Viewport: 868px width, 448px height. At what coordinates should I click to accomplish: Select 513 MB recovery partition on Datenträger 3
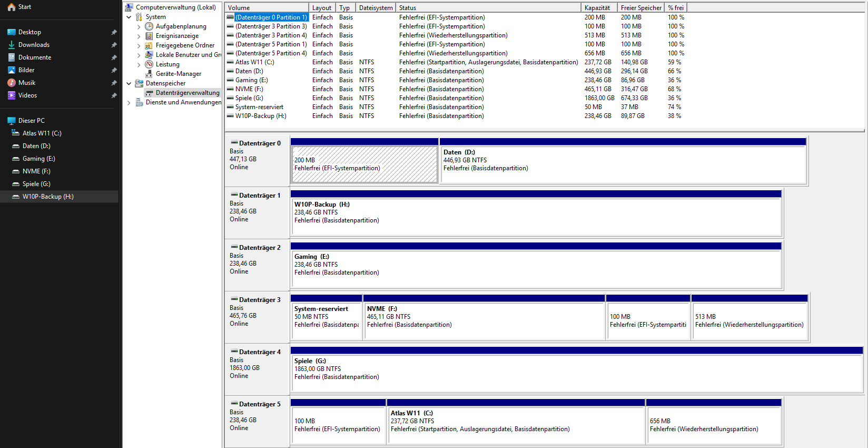pos(749,317)
